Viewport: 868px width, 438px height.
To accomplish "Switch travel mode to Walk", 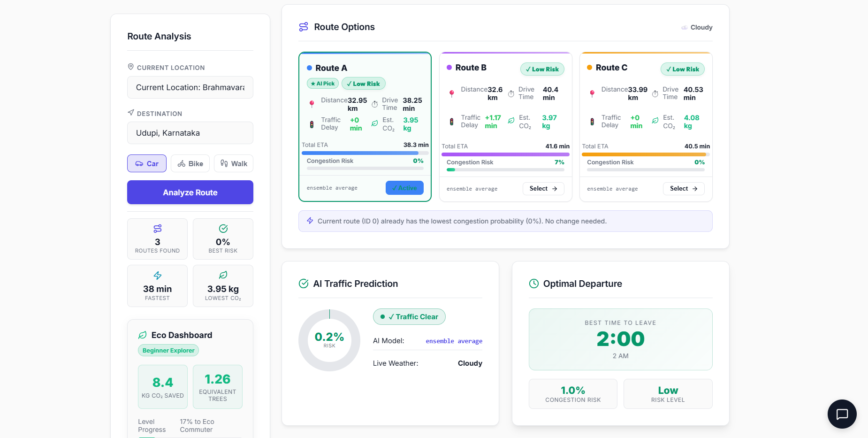I will tap(234, 163).
